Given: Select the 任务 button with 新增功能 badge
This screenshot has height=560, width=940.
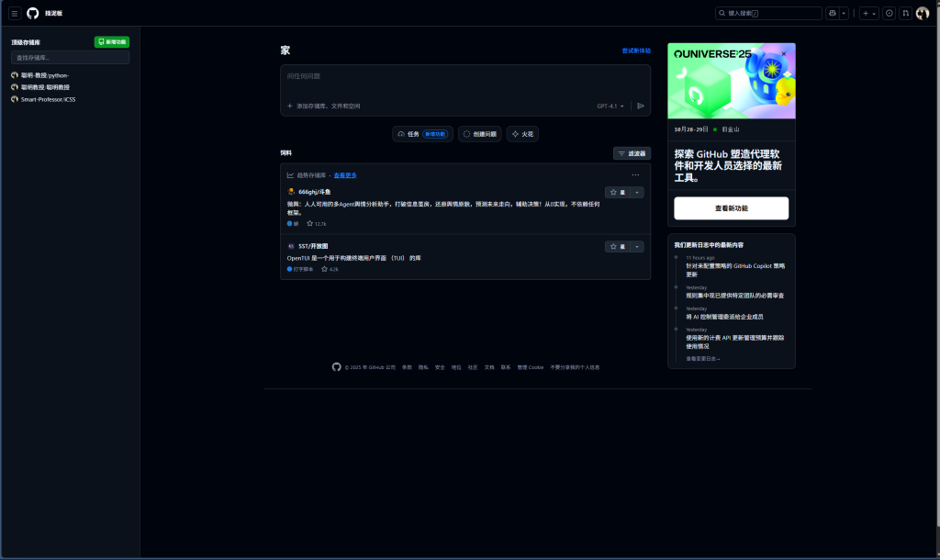Looking at the screenshot, I should pyautogui.click(x=423, y=134).
